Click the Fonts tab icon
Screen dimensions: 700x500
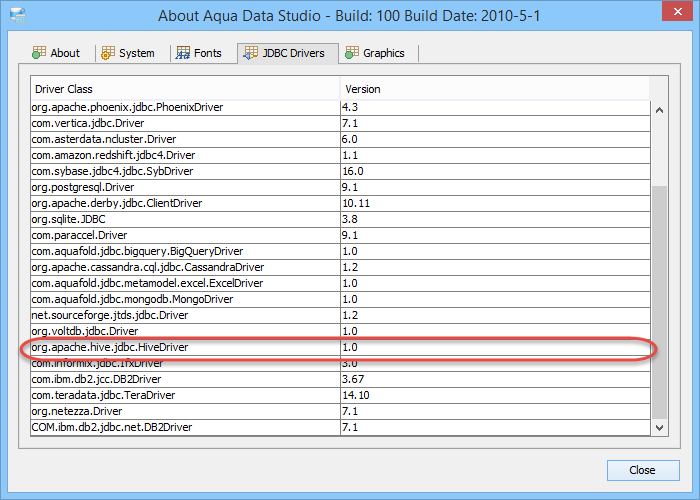[x=183, y=53]
